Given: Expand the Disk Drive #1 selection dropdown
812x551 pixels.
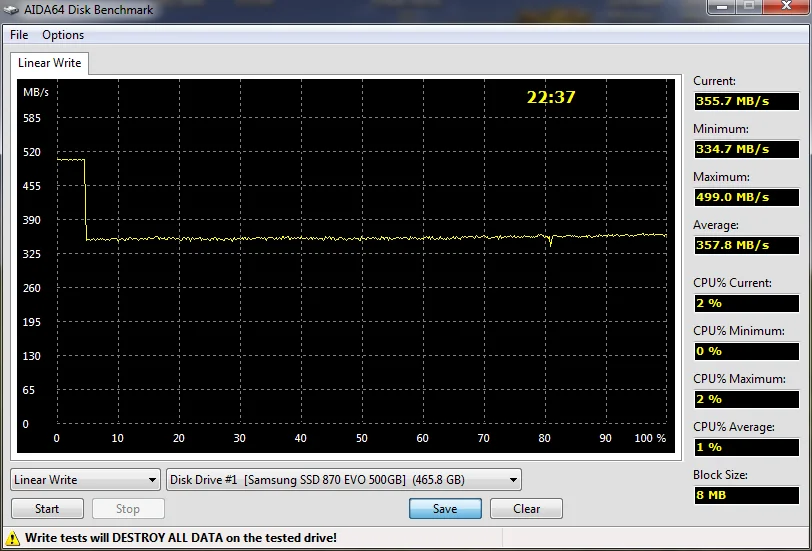Looking at the screenshot, I should pyautogui.click(x=344, y=480).
